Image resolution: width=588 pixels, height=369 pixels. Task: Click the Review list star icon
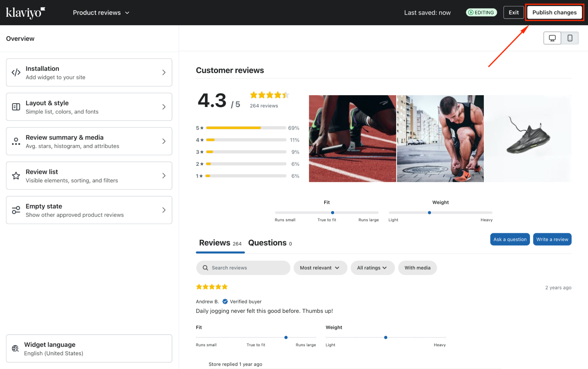click(x=16, y=176)
